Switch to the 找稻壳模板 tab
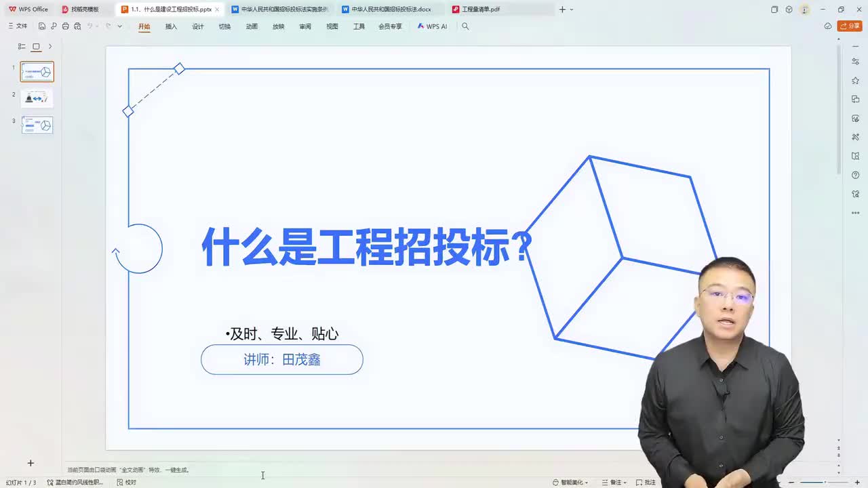This screenshot has height=488, width=868. pyautogui.click(x=81, y=9)
